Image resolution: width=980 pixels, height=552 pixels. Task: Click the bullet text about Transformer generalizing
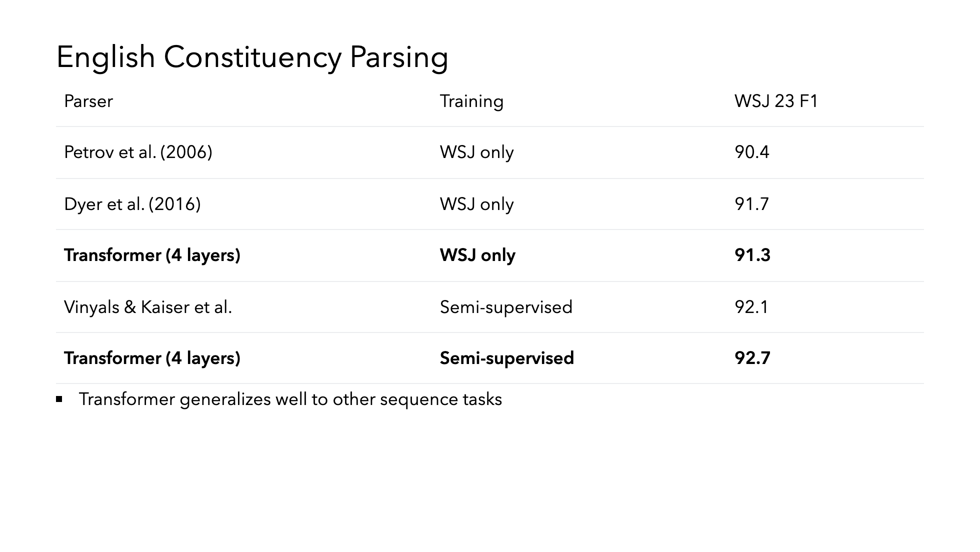(290, 399)
